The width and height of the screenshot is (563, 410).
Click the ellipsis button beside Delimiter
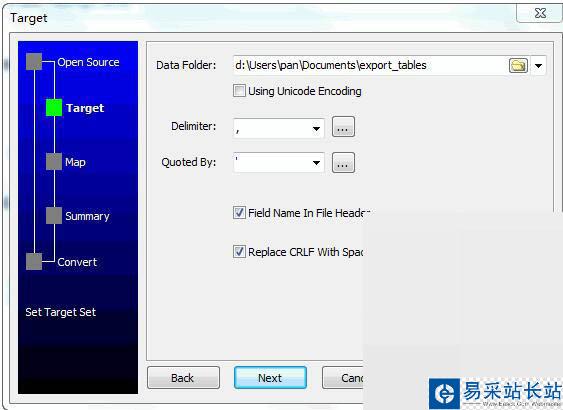point(343,127)
